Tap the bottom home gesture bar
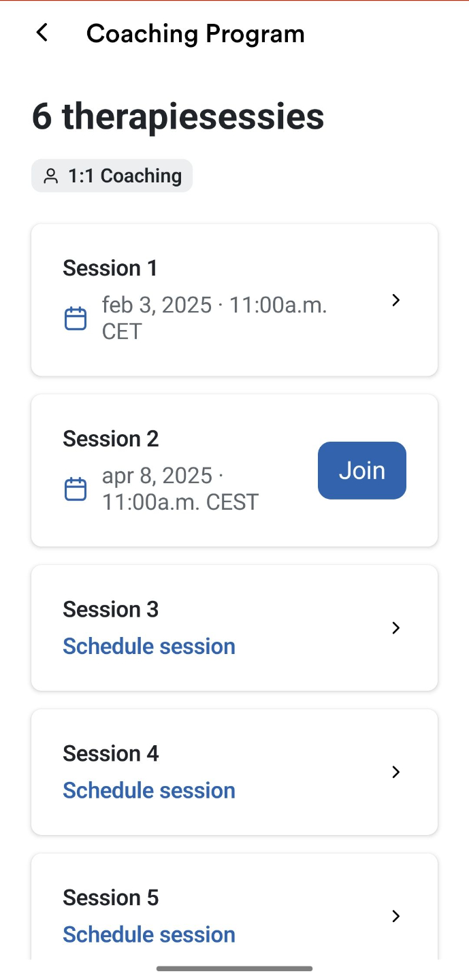The width and height of the screenshot is (469, 980). tap(234, 968)
